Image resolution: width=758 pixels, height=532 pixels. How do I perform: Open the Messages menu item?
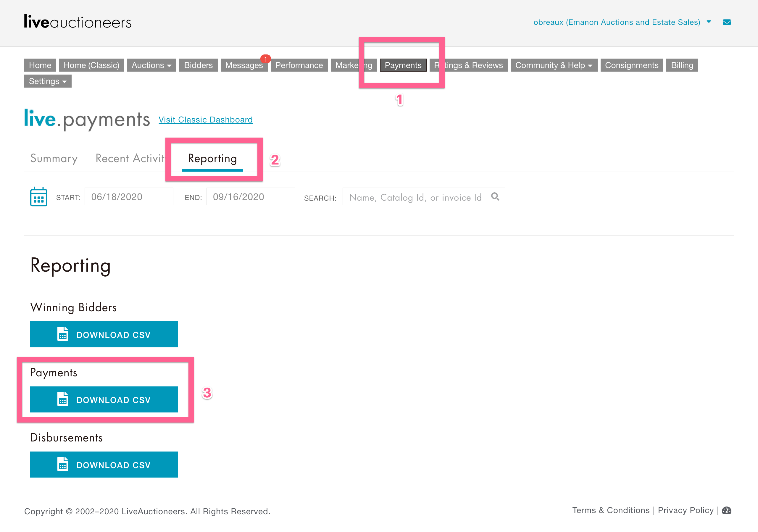pyautogui.click(x=244, y=65)
